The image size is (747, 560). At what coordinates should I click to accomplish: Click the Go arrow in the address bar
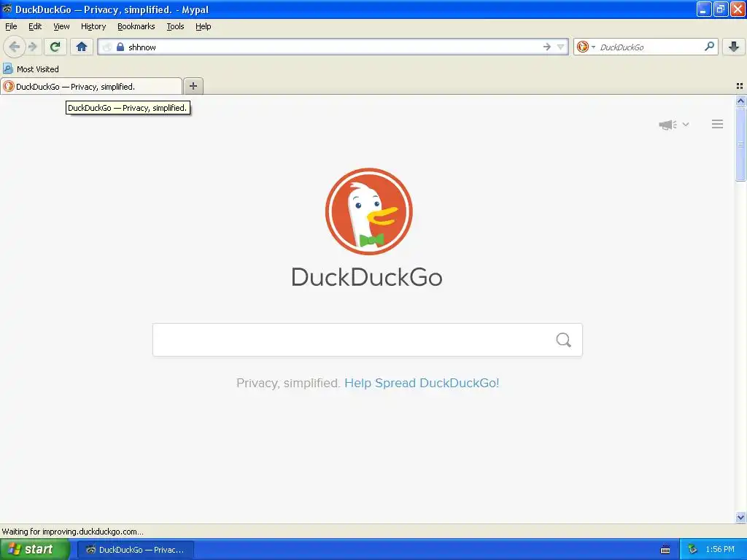pyautogui.click(x=547, y=47)
